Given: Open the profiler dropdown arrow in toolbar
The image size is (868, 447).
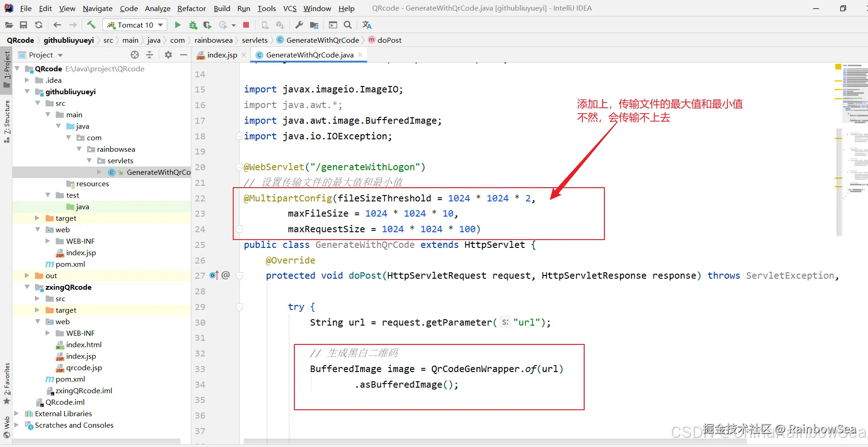Looking at the screenshot, I should (234, 25).
